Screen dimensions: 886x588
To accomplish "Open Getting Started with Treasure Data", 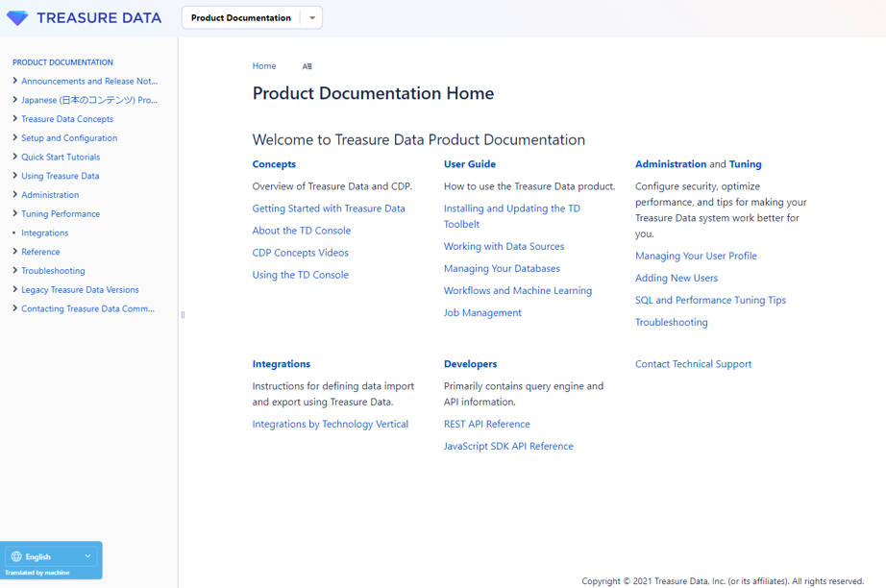I will 329,208.
